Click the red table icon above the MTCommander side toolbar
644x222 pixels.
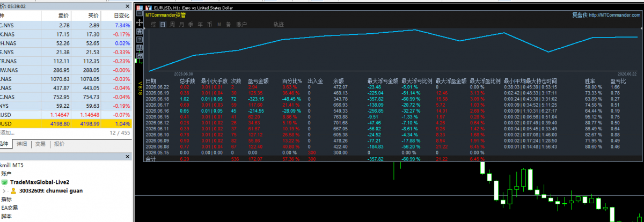click(140, 9)
